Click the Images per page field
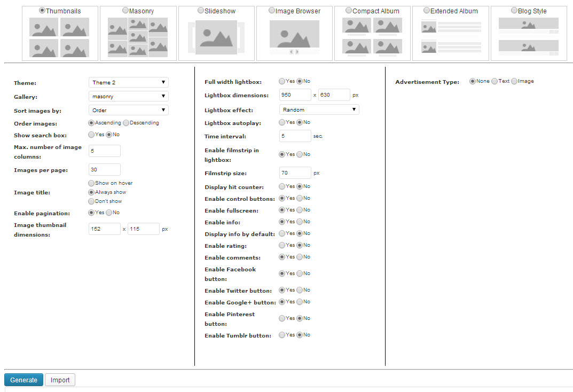This screenshot has height=392, width=573. point(105,169)
